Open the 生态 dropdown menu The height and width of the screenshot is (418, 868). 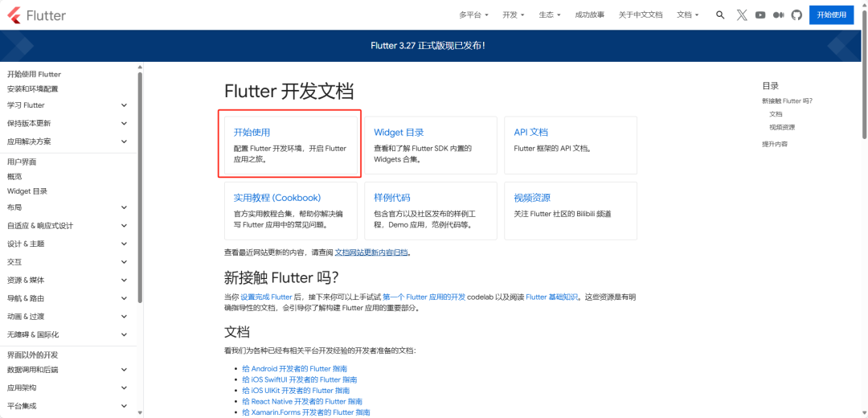[x=550, y=15]
